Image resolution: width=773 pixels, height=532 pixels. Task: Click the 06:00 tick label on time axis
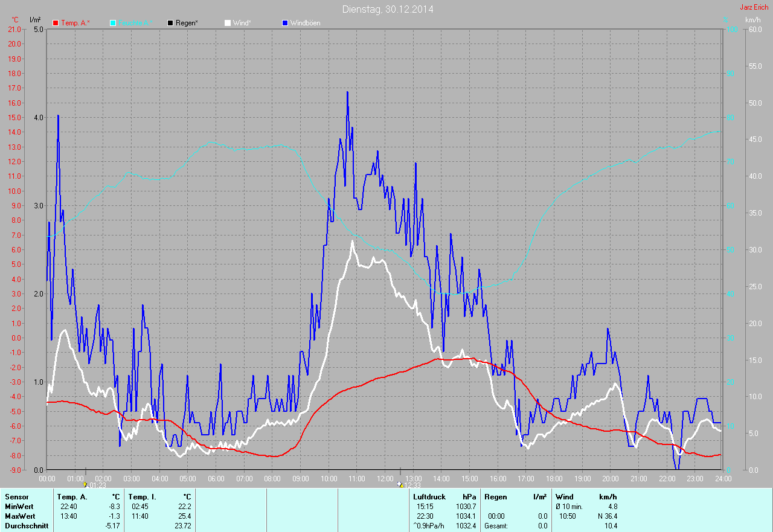click(216, 478)
